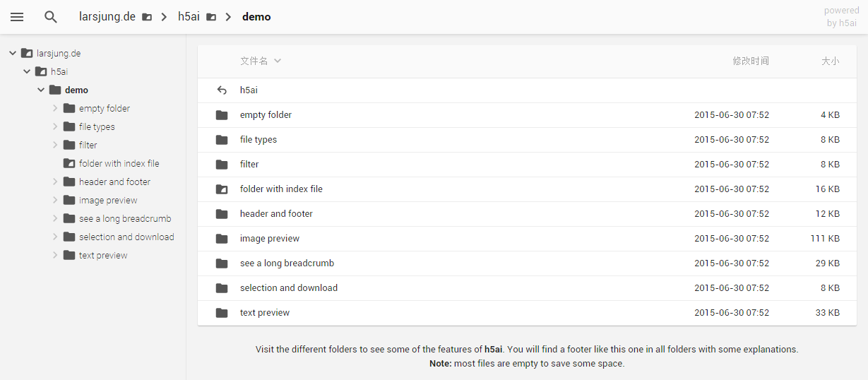868x380 pixels.
Task: Sort the list by size column
Action: [x=830, y=61]
